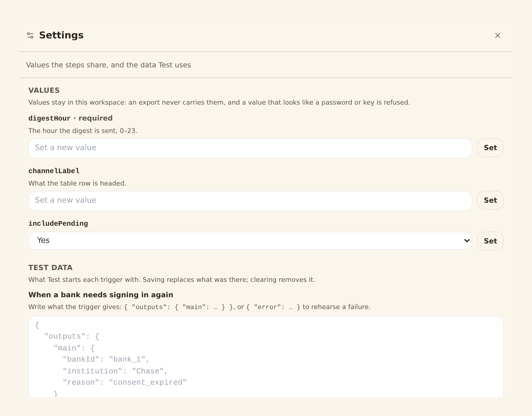Click 'Values stay in this workspace' description

219,102
